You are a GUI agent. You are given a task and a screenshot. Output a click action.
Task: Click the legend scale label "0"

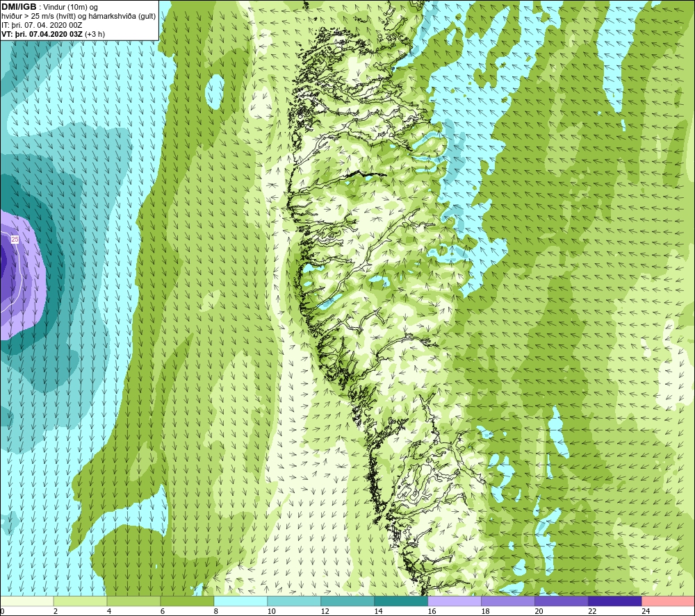[x=2, y=611]
